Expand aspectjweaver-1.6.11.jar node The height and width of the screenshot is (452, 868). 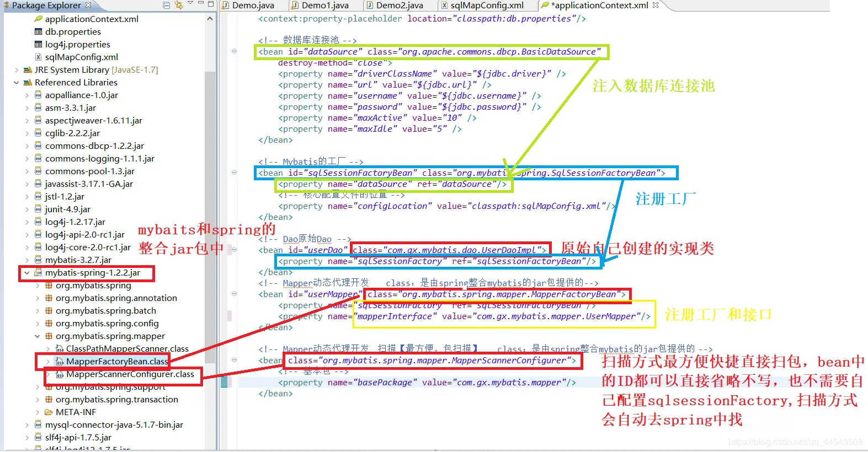click(27, 121)
